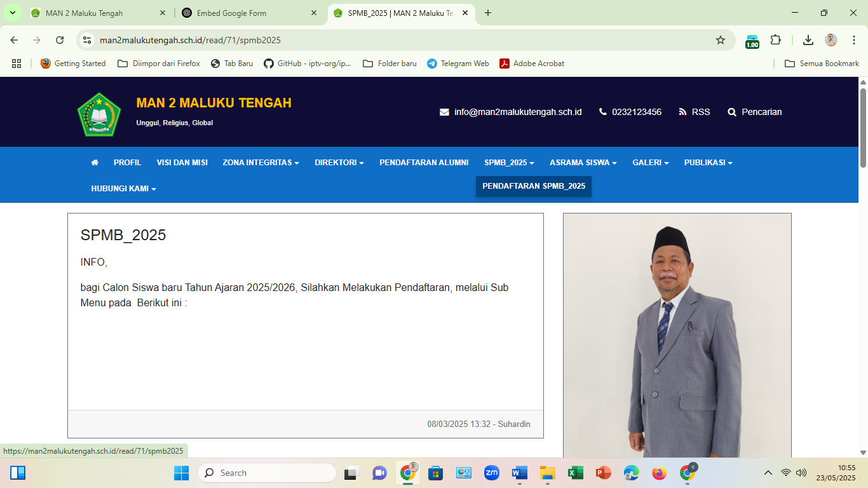Click the RSS feed link in the header
Screen dimensions: 868x488
[x=694, y=112]
